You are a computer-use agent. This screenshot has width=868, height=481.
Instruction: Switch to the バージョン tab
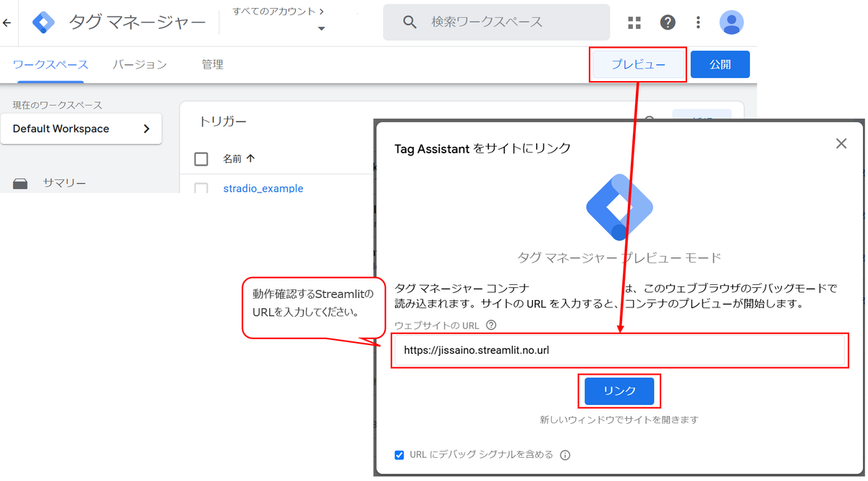(140, 65)
